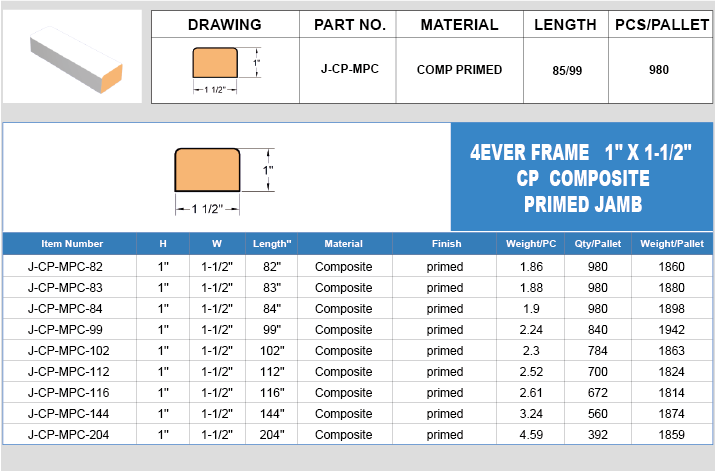
Task: Click pallet weight 1898
Action: [671, 309]
